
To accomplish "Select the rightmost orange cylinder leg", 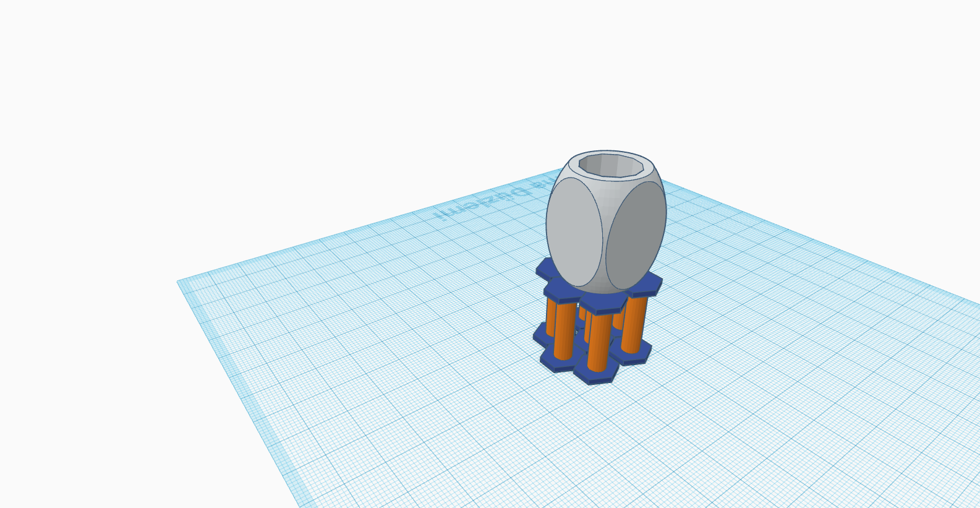I will click(x=633, y=325).
